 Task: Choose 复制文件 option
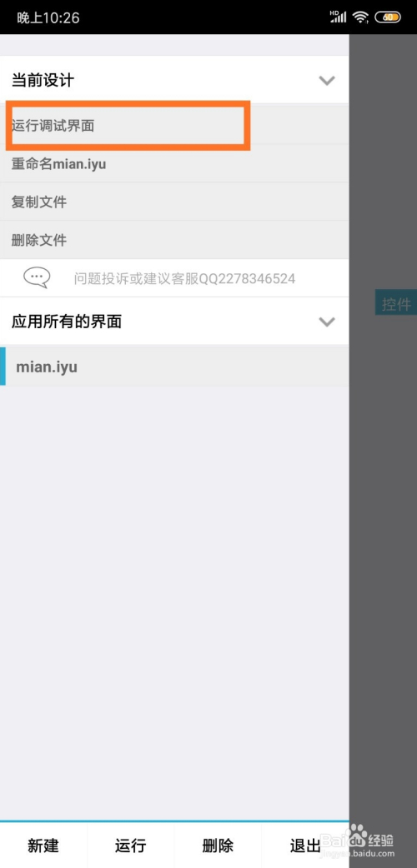pyautogui.click(x=174, y=202)
